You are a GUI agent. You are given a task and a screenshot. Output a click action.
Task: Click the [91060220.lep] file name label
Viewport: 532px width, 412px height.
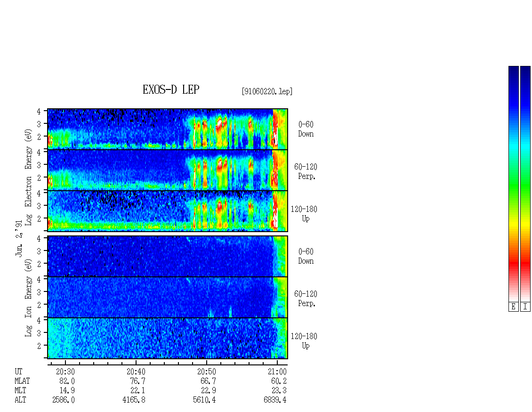pos(267,91)
